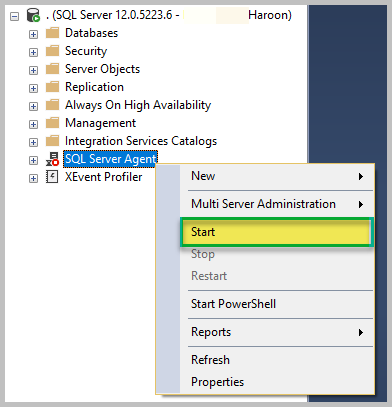Expand the XEvent Profiler node

33,178
